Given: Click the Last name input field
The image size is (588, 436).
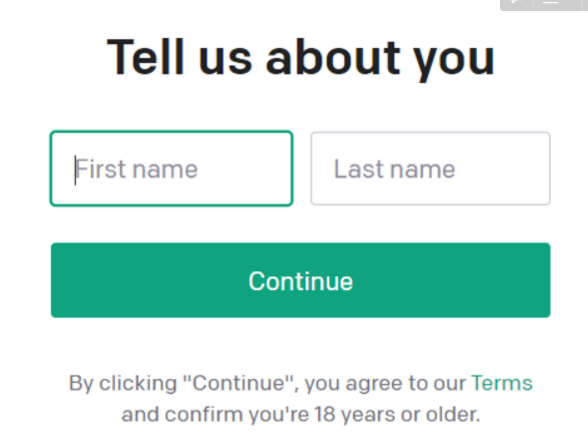Looking at the screenshot, I should [x=430, y=168].
